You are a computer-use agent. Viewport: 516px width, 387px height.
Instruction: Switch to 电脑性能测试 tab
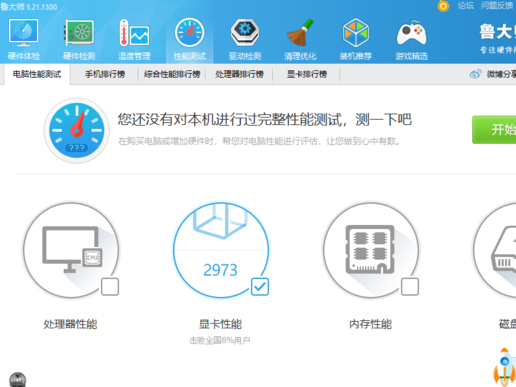(37, 74)
